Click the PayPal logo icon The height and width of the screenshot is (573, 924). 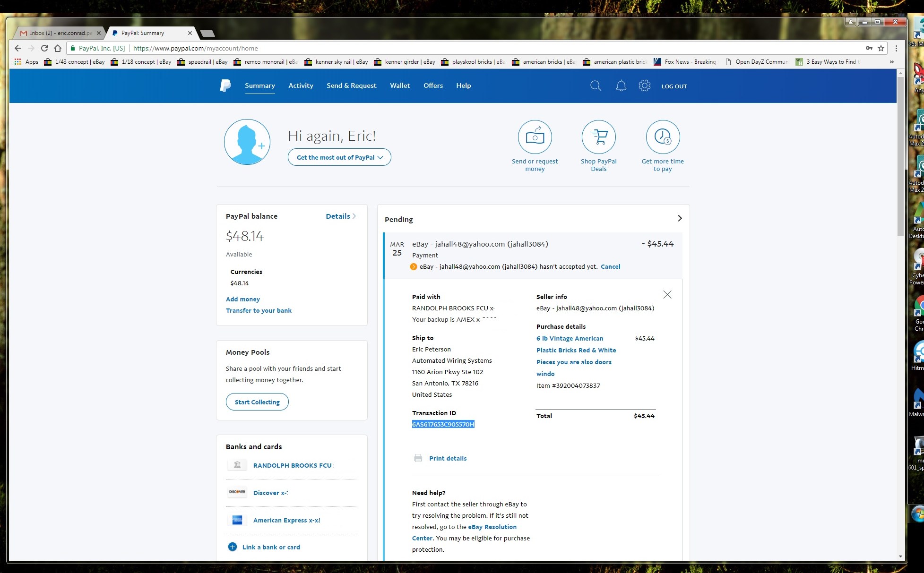pyautogui.click(x=225, y=86)
